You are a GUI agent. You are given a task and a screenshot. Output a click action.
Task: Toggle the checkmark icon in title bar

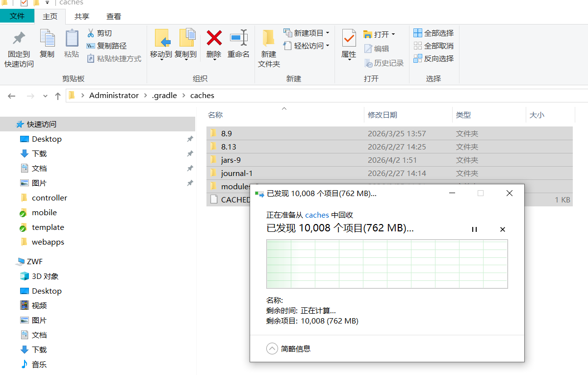[x=24, y=3]
